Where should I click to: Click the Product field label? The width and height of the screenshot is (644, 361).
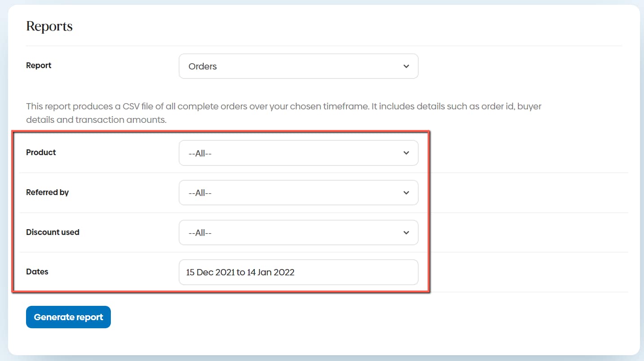pos(41,152)
